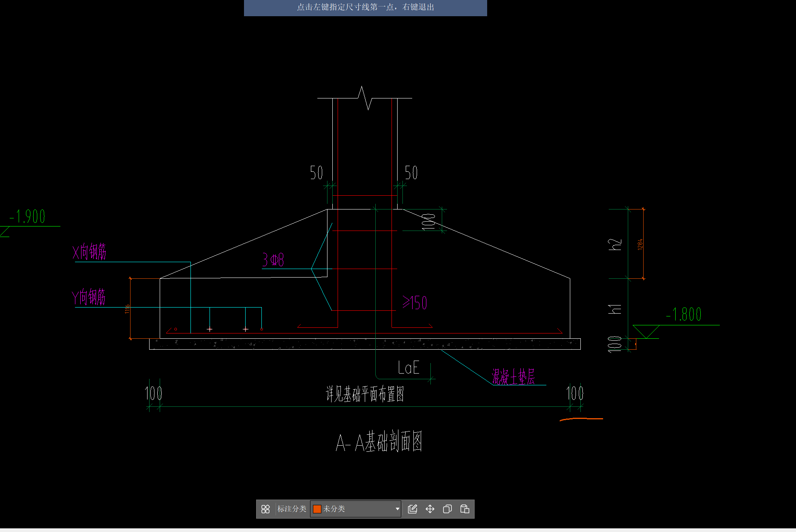
Task: Click the copy annotation icon
Action: (447, 509)
